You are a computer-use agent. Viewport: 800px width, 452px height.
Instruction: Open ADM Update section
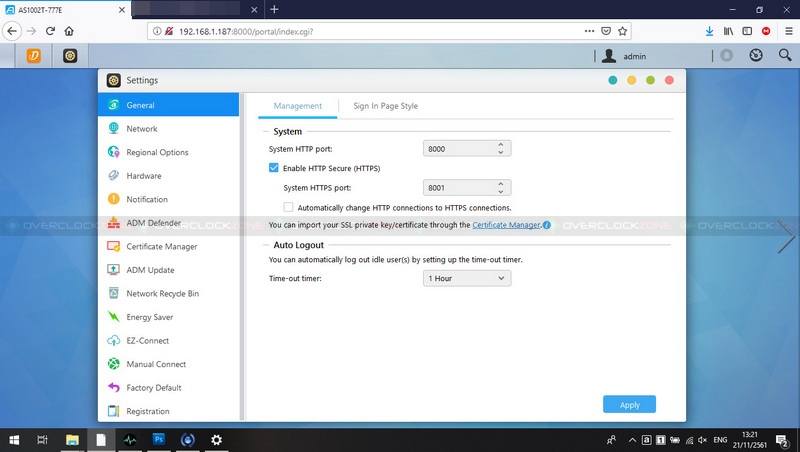(x=168, y=270)
